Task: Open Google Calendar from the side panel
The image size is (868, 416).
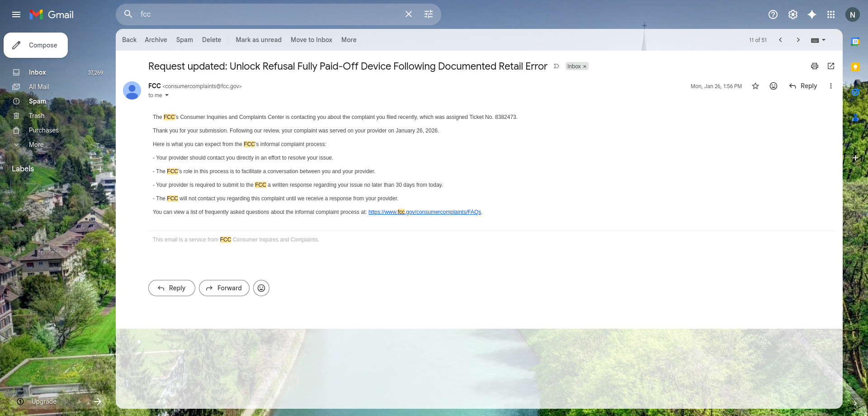Action: click(856, 42)
